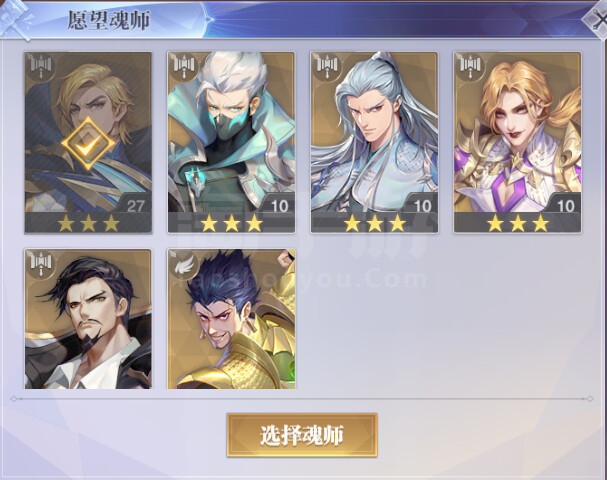Select the long silver-haired soul master card
The height and width of the screenshot is (480, 607).
[x=374, y=142]
